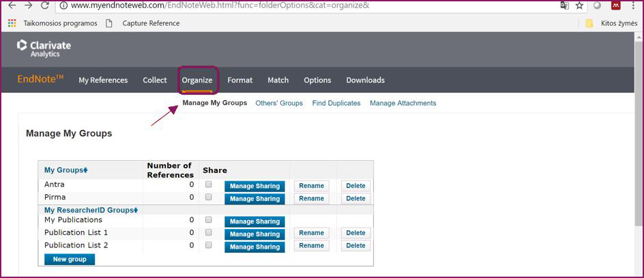Bookmark this page with the star icon

click(579, 5)
